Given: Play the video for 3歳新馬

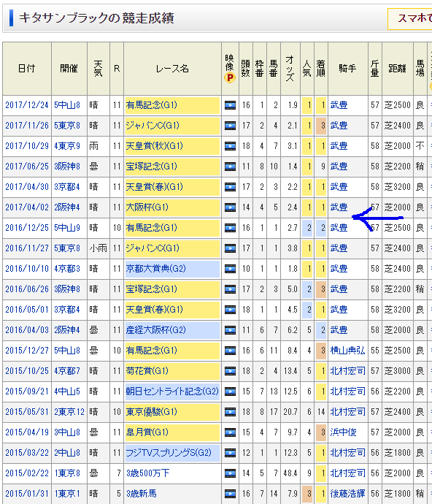Looking at the screenshot, I should click(x=230, y=494).
